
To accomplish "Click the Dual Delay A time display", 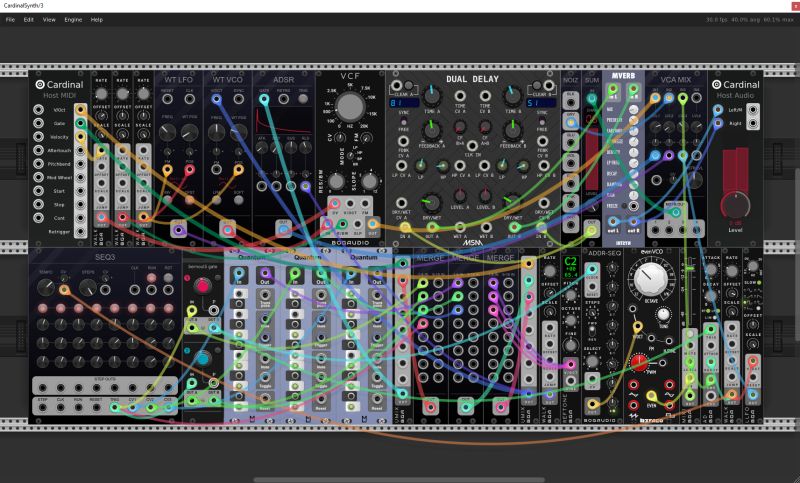I will (404, 104).
